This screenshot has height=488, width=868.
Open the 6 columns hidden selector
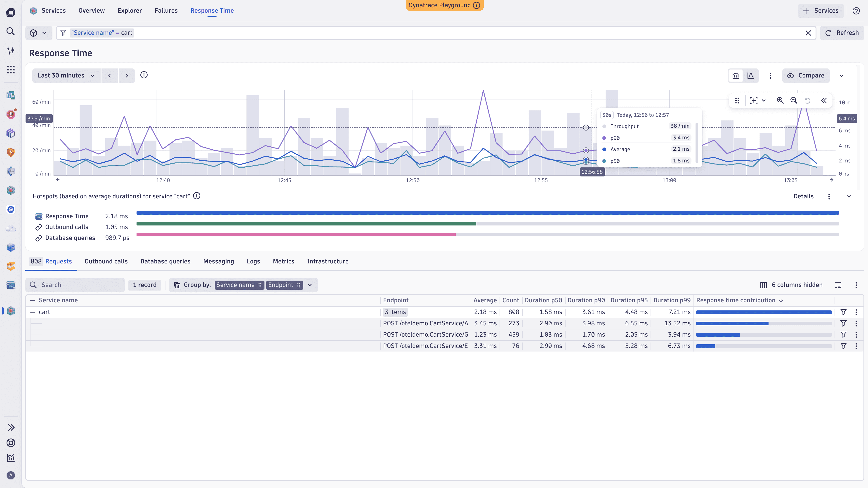[791, 285]
